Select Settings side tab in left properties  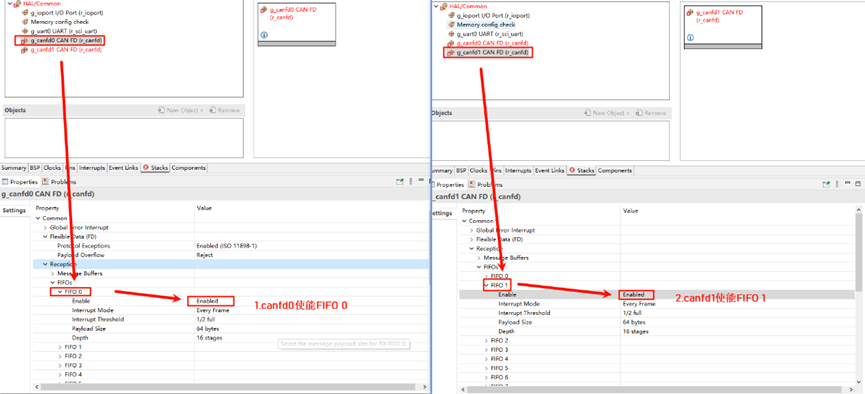[x=14, y=210]
